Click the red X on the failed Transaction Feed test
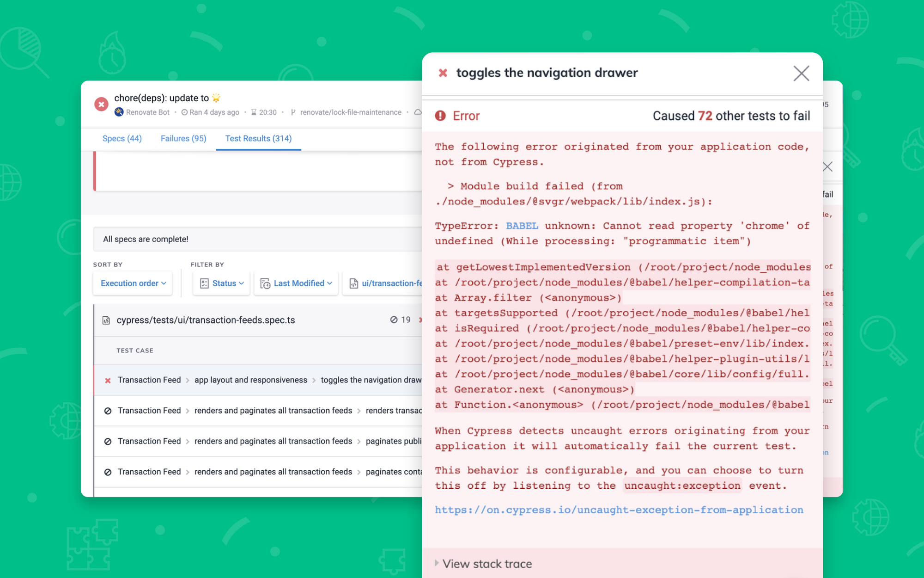Viewport: 924px width, 578px height. (x=108, y=380)
